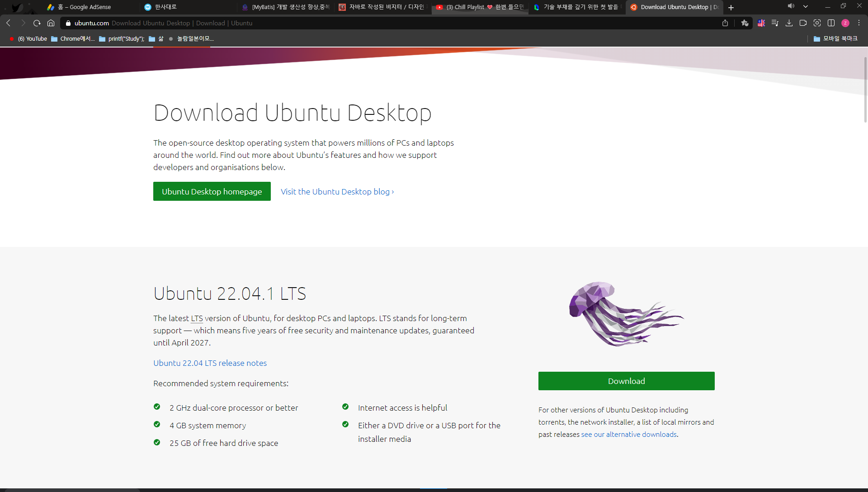
Task: Click the browser back arrow
Action: 9,23
